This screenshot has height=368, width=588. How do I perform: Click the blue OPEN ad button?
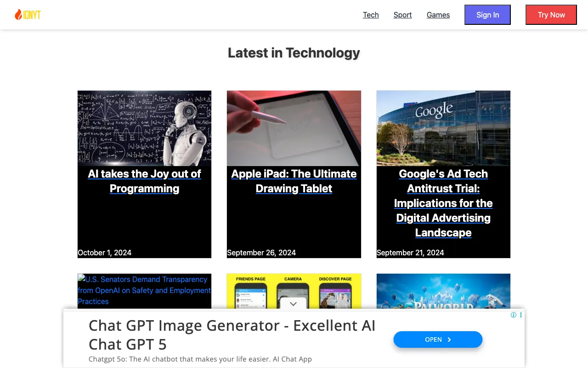pyautogui.click(x=438, y=339)
